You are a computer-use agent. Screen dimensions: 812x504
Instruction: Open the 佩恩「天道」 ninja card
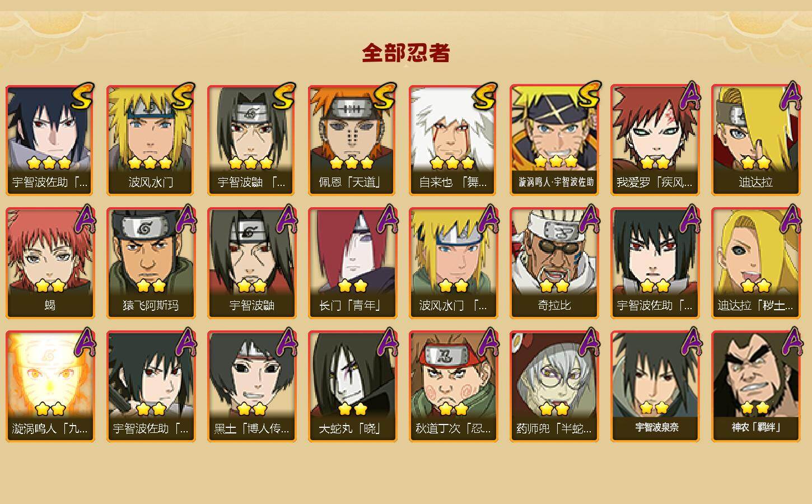[x=352, y=140]
